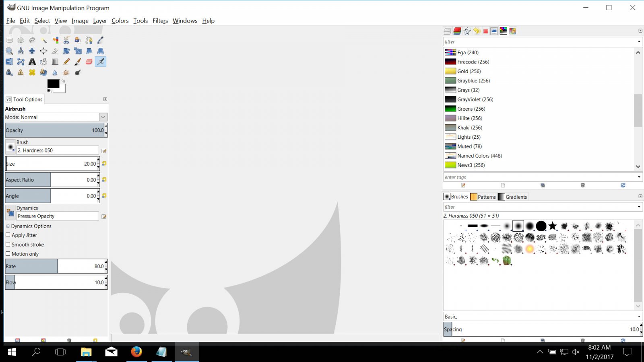Open the Tool Options tab configuration menu
Screen dimensions: 644x362
tap(105, 99)
